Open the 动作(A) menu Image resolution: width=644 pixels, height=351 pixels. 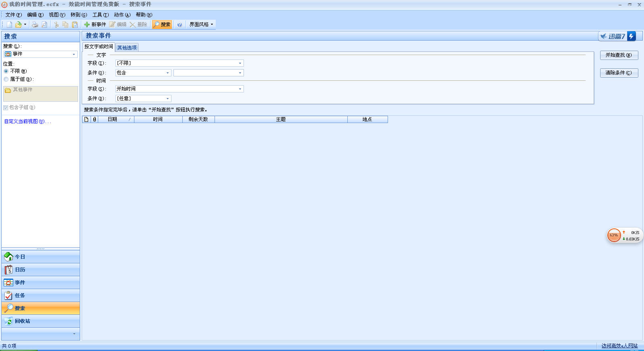click(x=122, y=15)
